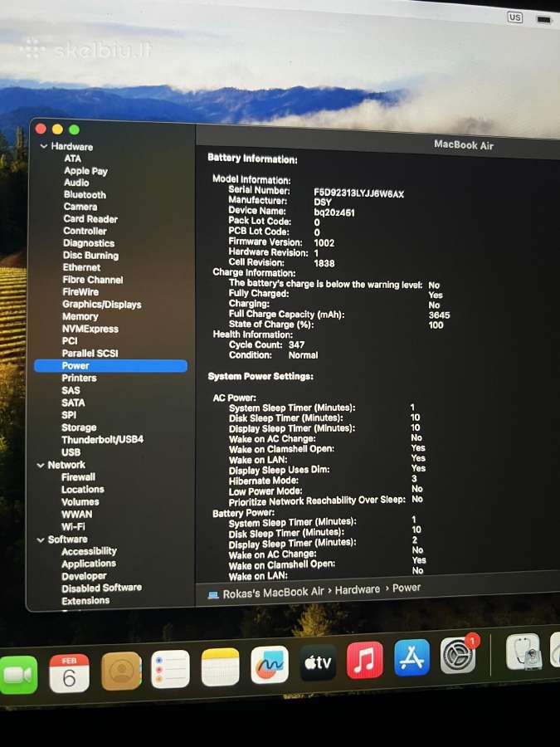Select Ethernet in the sidebar
560x747 pixels.
[81, 267]
